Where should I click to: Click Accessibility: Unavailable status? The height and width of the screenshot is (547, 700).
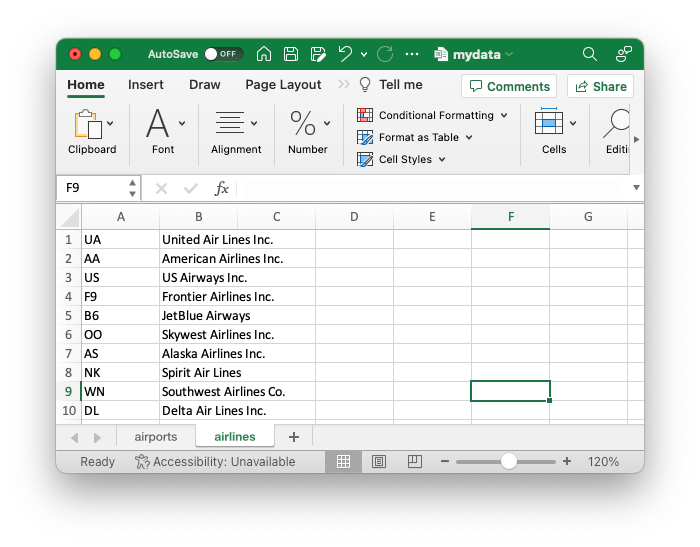[215, 462]
